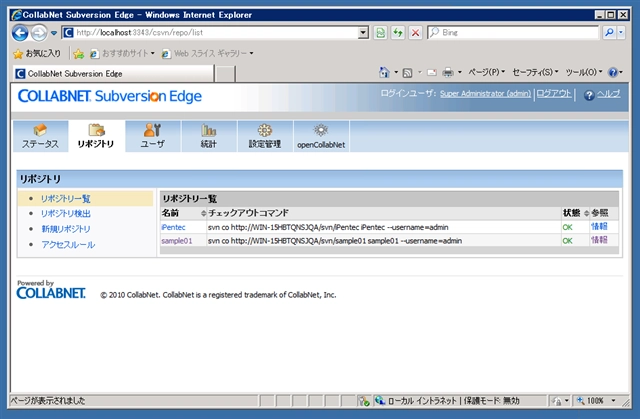The image size is (640, 419).
Task: Click the compatibility view icon
Action: point(380,33)
